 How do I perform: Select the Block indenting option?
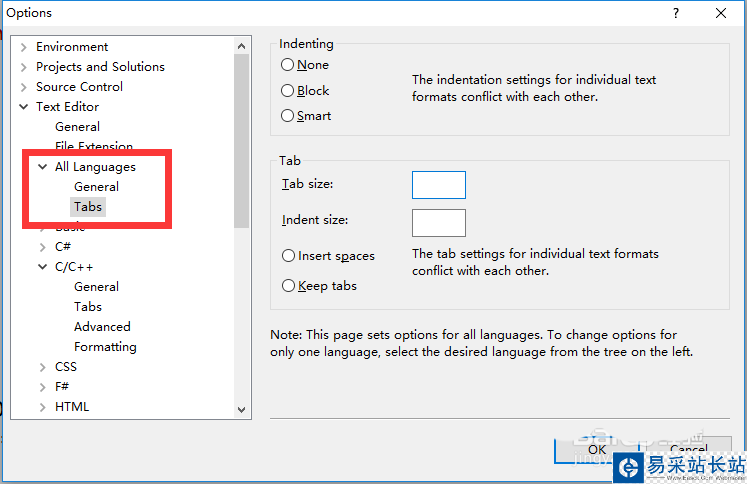click(288, 90)
